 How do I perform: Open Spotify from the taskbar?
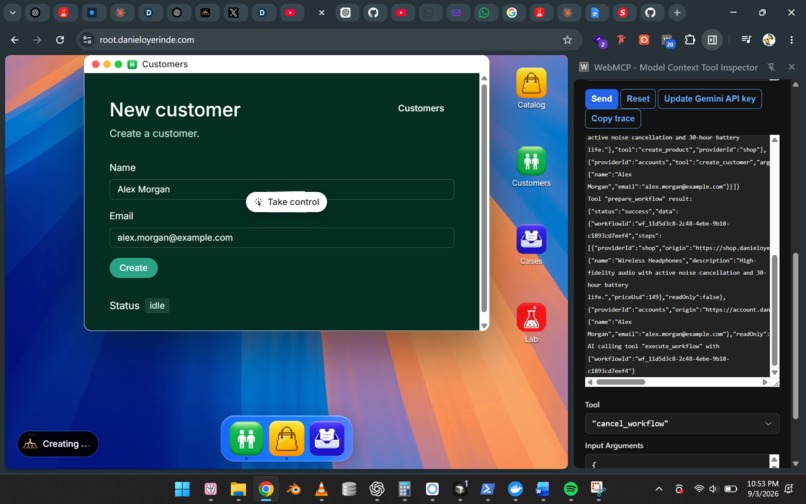[571, 489]
